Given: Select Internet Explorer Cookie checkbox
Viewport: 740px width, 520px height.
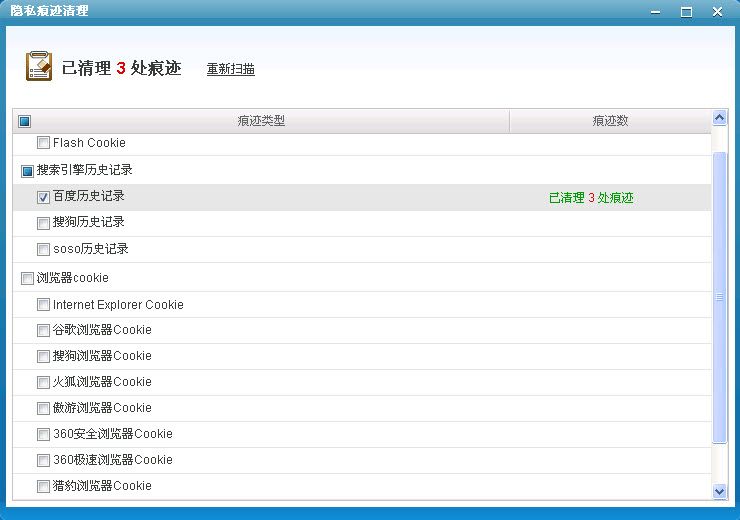Looking at the screenshot, I should 43,305.
